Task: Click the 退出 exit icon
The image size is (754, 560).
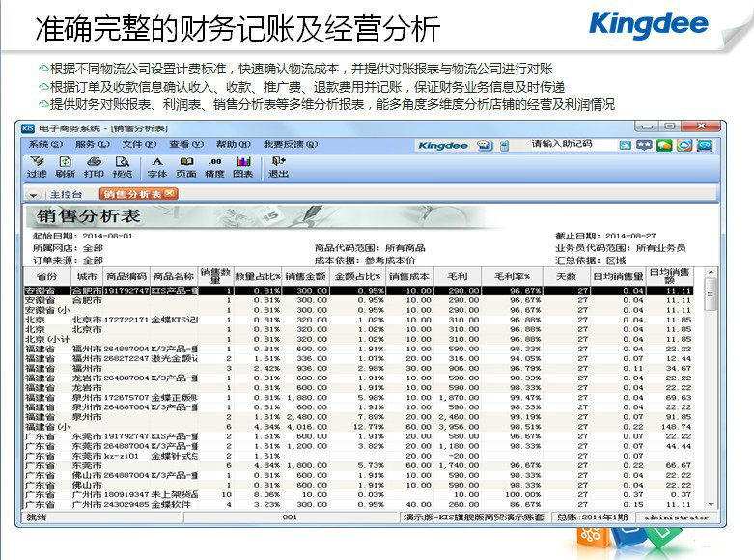Action: tap(278, 167)
